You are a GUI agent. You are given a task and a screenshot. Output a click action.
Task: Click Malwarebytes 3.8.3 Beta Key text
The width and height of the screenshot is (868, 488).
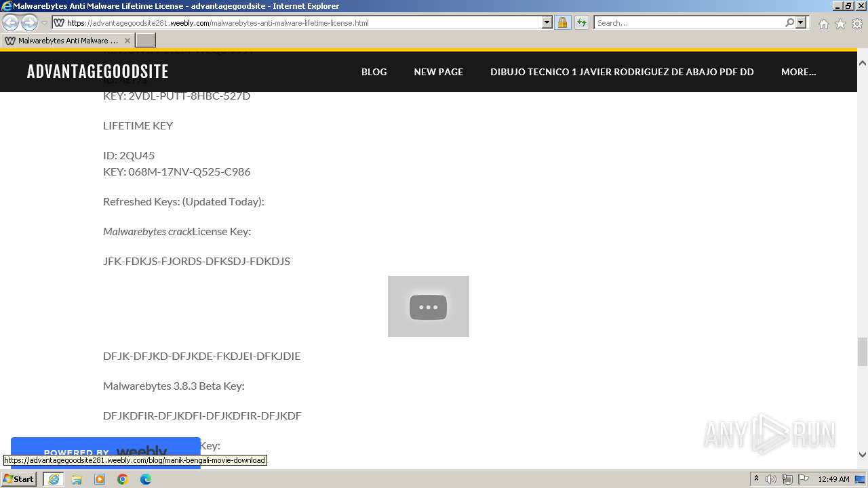pyautogui.click(x=174, y=386)
